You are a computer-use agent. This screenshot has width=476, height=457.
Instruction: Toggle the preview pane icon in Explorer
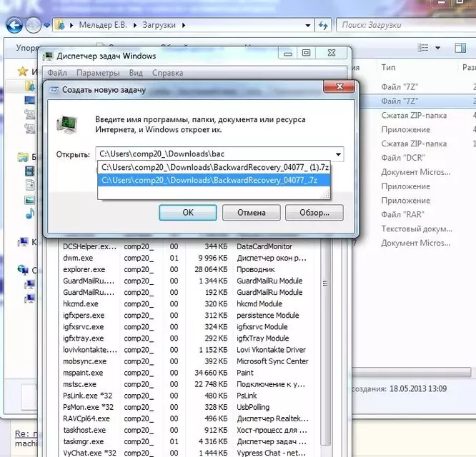pyautogui.click(x=460, y=48)
